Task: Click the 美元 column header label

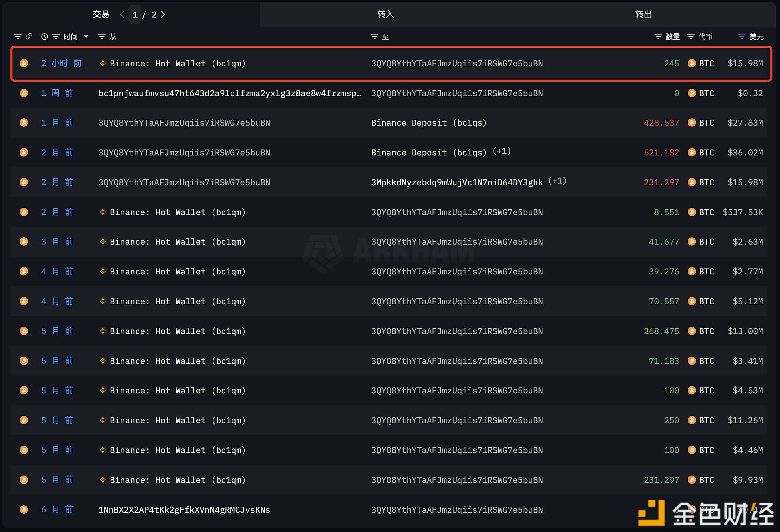Action: click(x=756, y=36)
